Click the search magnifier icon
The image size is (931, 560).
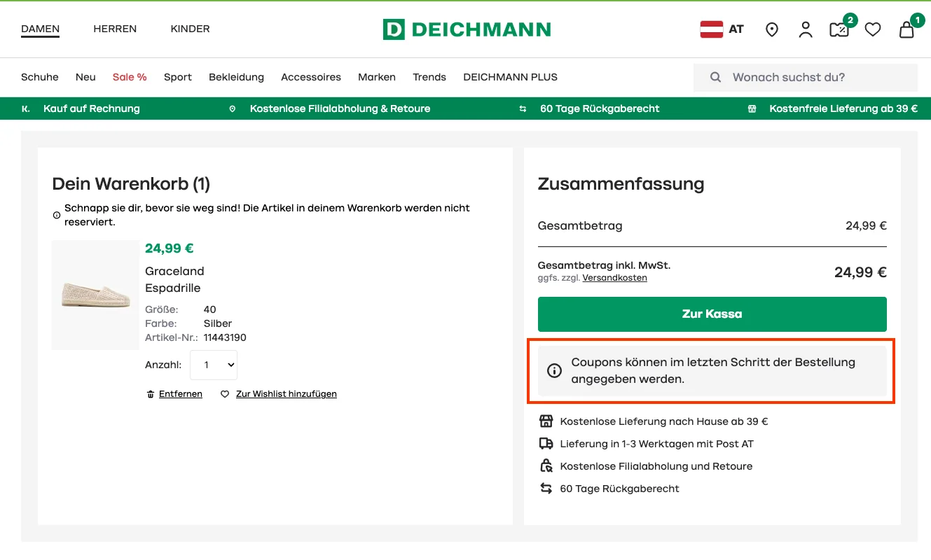pos(715,77)
